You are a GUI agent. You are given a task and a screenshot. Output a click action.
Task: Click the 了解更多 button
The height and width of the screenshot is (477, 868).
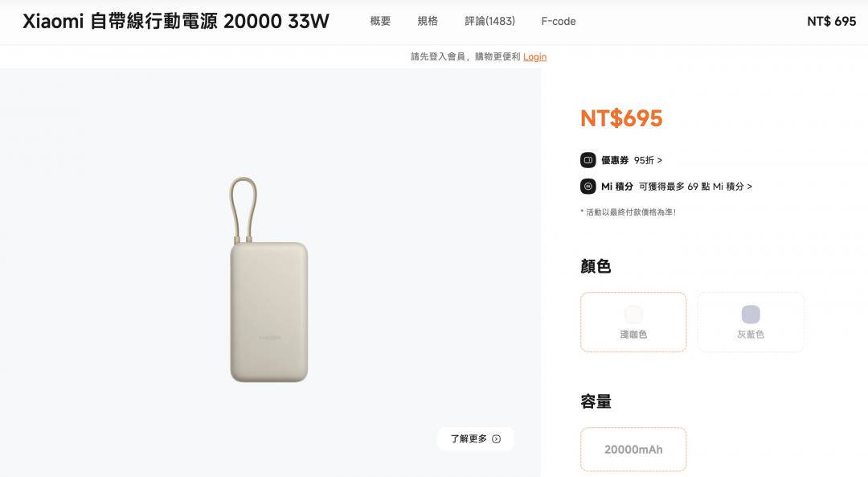[476, 438]
